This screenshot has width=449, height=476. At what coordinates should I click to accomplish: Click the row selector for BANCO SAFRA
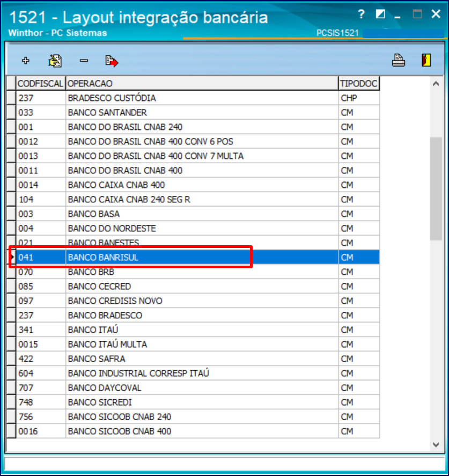click(x=11, y=359)
